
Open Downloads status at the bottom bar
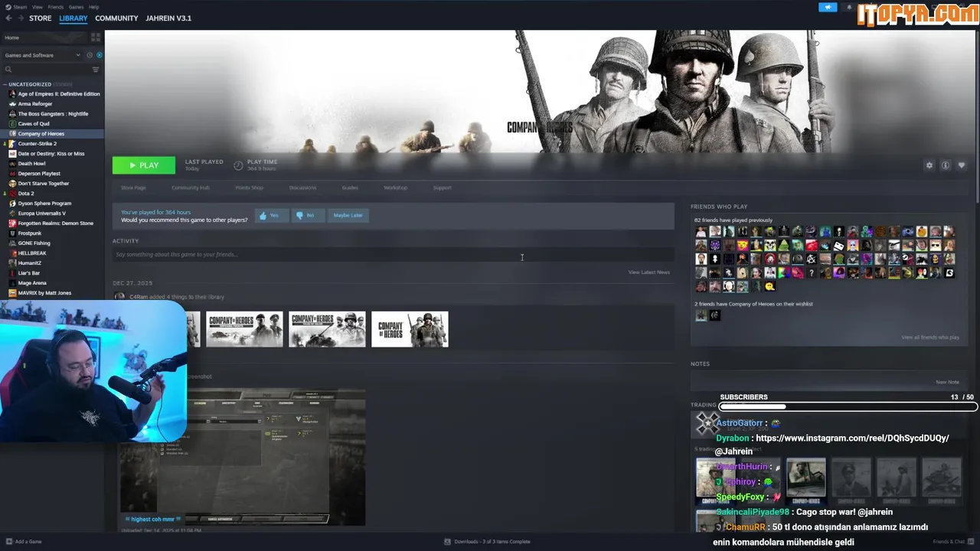click(487, 542)
